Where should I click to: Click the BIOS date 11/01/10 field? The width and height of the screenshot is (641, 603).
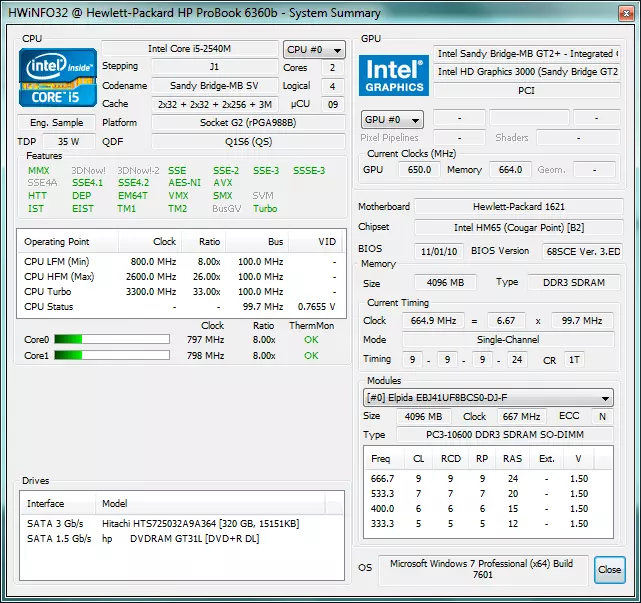click(439, 251)
